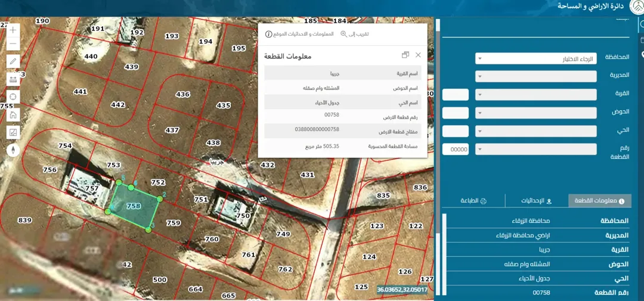This screenshot has width=644, height=301.
Task: Click parcel 757 on the map
Action: (x=92, y=188)
